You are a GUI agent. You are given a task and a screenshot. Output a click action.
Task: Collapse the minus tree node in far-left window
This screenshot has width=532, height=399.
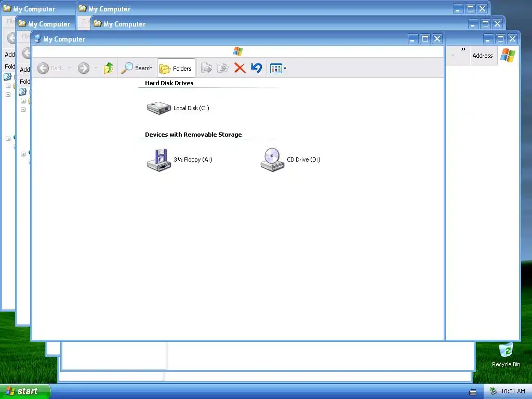(x=8, y=95)
